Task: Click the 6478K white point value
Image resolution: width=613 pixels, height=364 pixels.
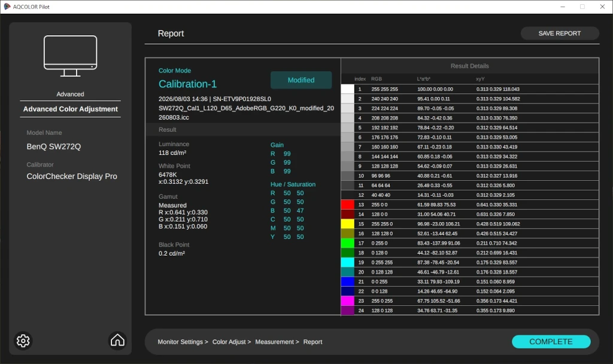Action: (x=168, y=174)
